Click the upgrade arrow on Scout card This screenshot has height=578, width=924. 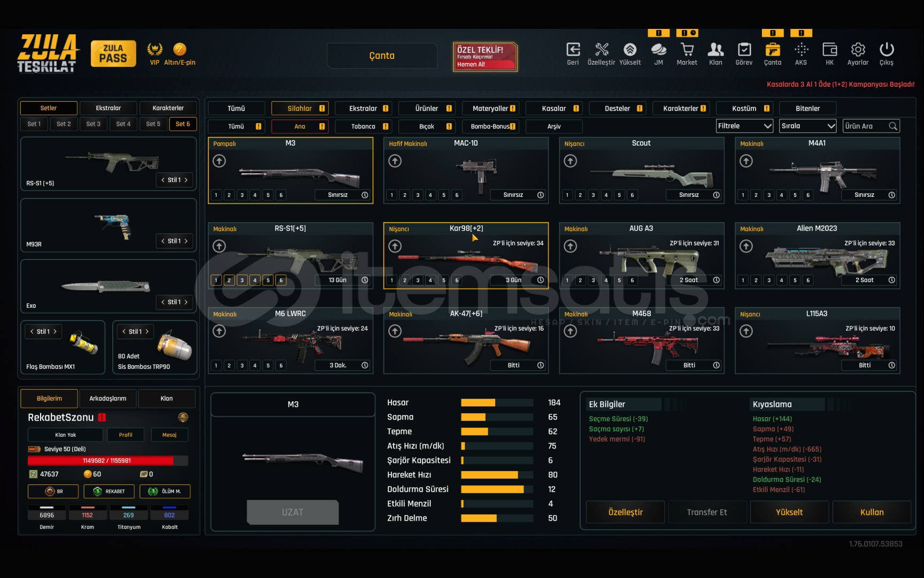[571, 161]
